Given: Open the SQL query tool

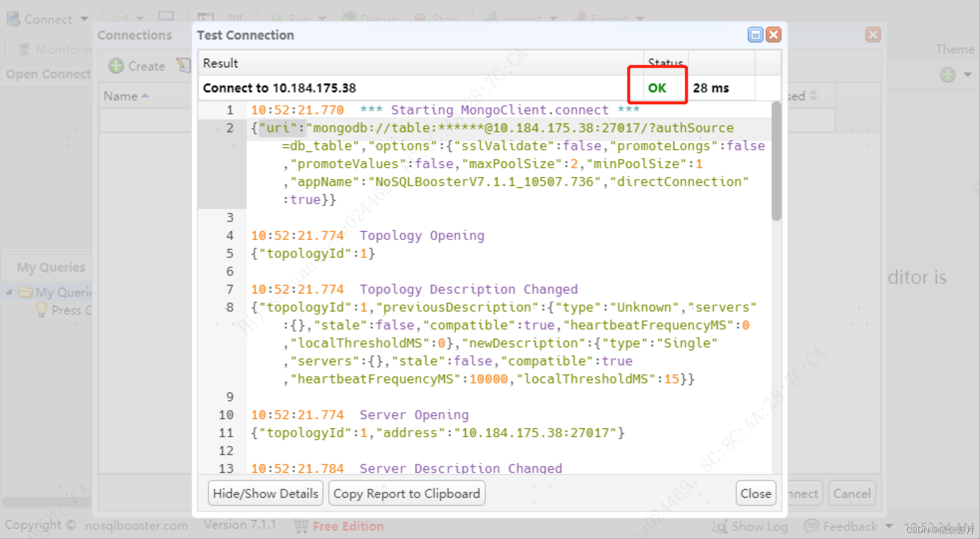Looking at the screenshot, I should tap(221, 17).
